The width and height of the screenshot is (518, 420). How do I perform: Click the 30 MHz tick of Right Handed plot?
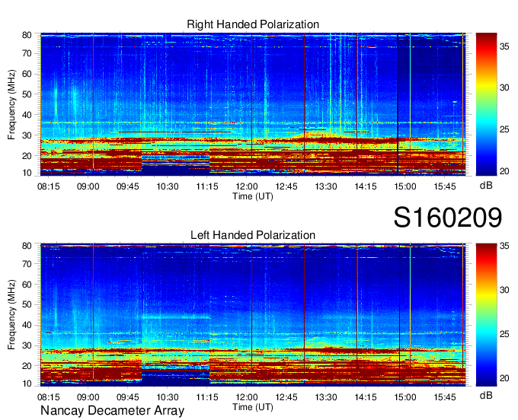point(27,135)
